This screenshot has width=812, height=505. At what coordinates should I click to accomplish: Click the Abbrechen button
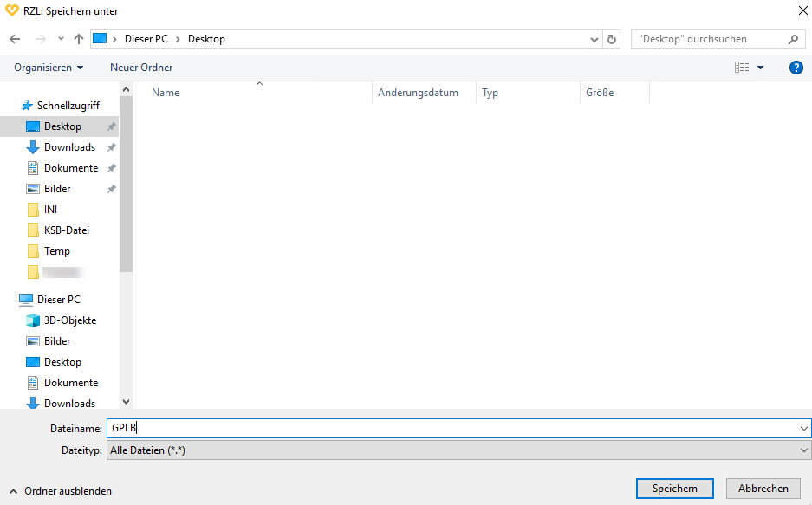(x=763, y=489)
